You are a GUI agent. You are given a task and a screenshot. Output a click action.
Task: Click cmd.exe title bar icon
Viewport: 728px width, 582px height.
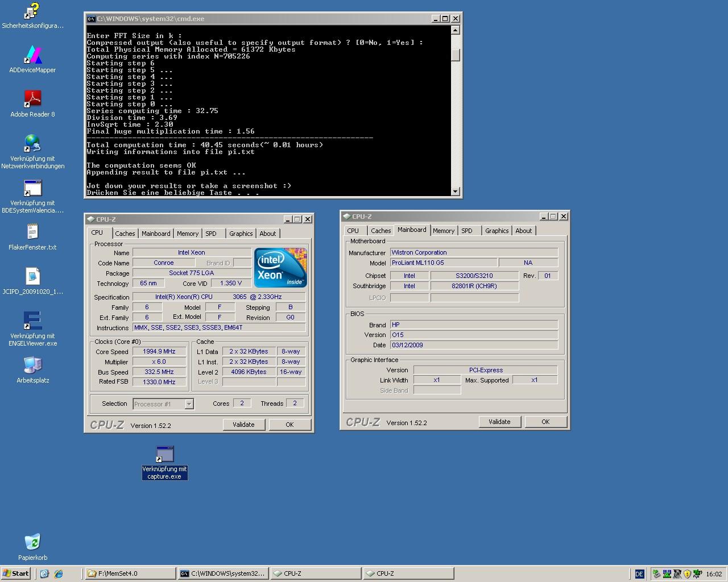(x=91, y=19)
